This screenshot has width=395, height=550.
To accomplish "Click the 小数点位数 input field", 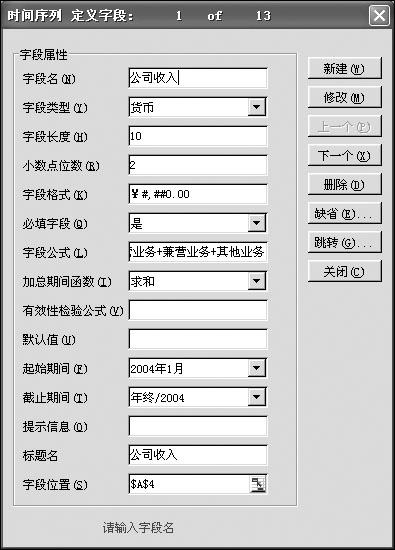I will point(198,165).
